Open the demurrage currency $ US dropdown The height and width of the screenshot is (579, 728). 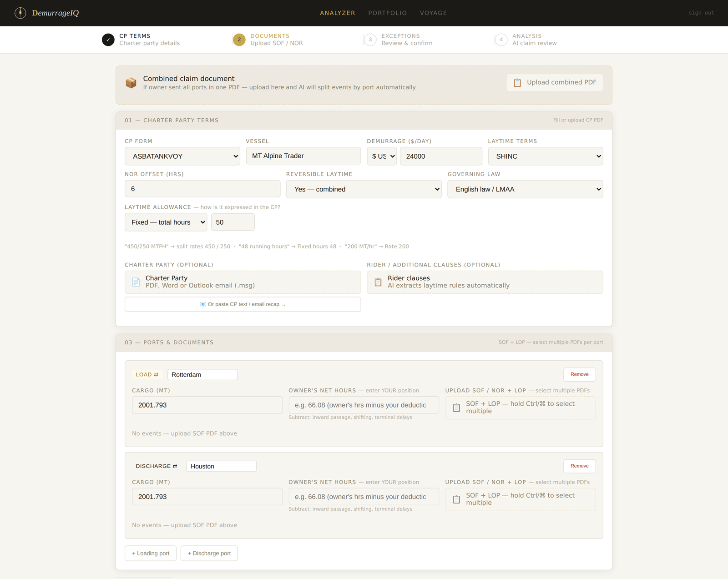point(382,156)
